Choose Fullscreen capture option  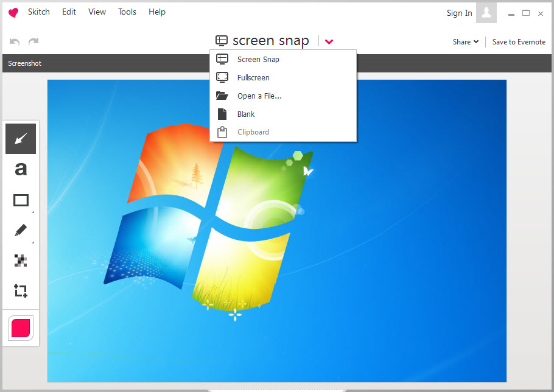pos(283,77)
